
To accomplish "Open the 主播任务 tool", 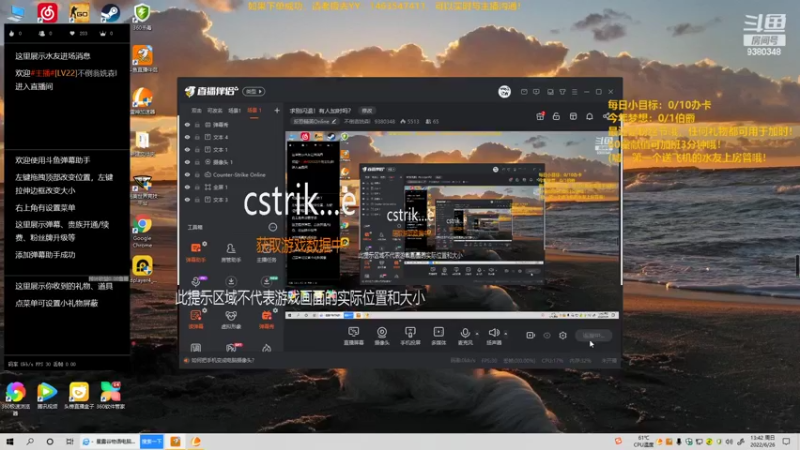I will point(266,252).
